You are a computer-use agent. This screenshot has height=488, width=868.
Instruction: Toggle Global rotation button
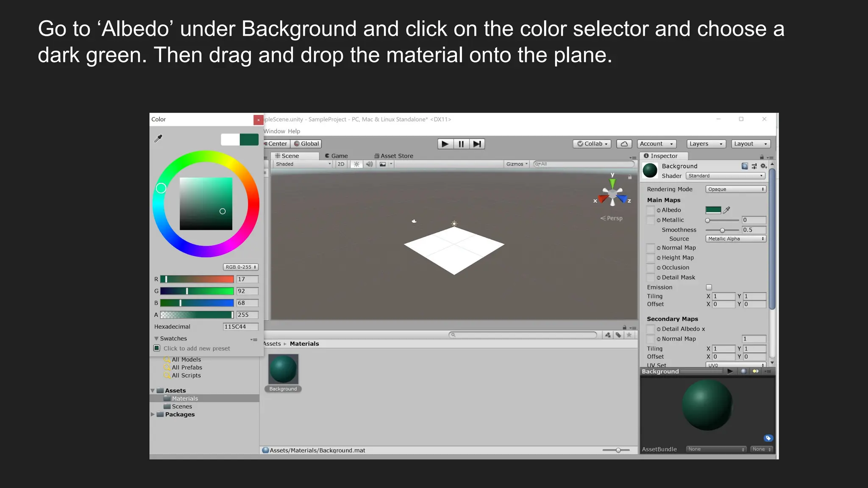click(306, 144)
